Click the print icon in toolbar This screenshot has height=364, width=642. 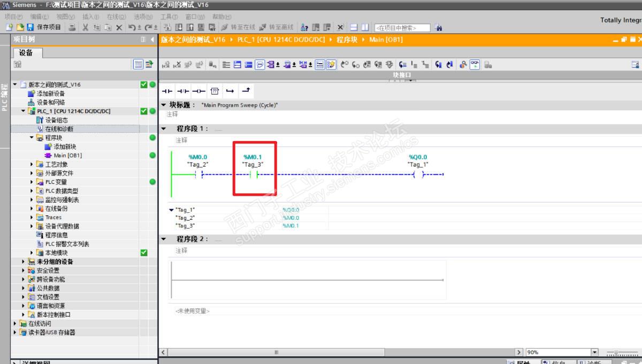click(x=72, y=27)
